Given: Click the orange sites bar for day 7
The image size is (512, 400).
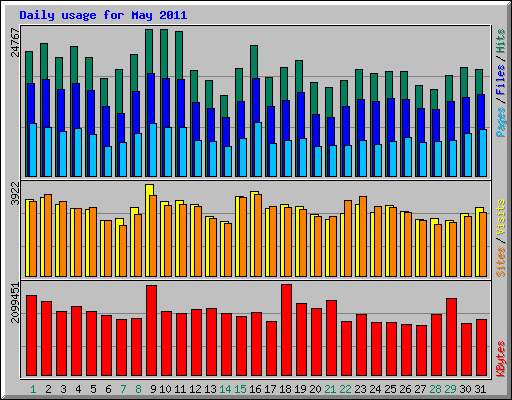Looking at the screenshot, I should coord(123,251).
